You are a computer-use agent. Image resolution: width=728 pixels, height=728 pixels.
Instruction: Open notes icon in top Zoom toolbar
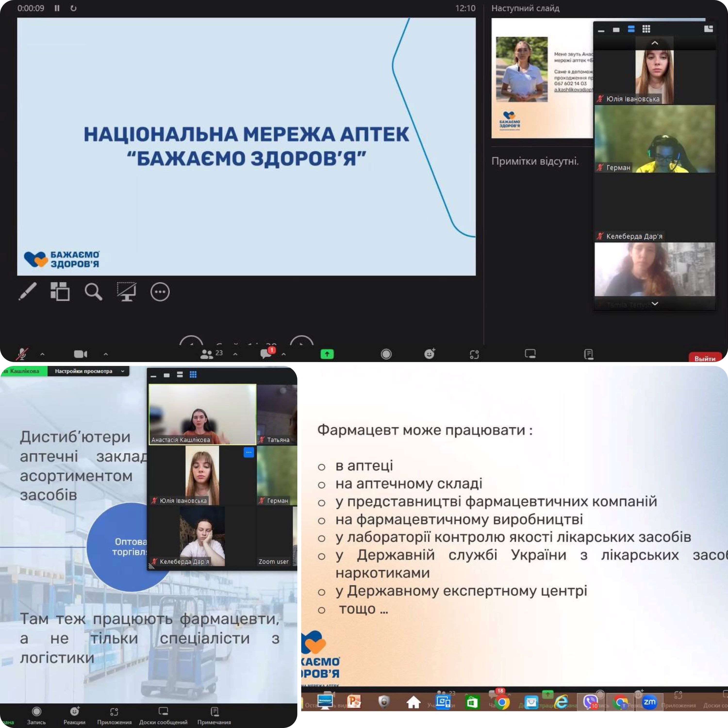coord(588,354)
